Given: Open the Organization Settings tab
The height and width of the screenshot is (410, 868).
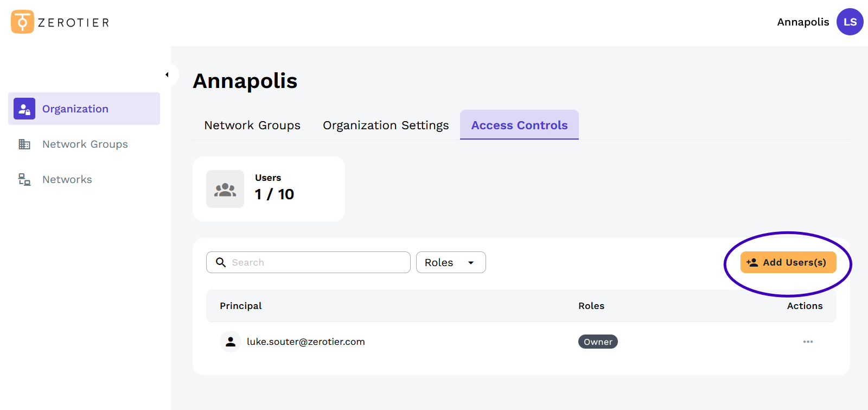Looking at the screenshot, I should tap(386, 125).
